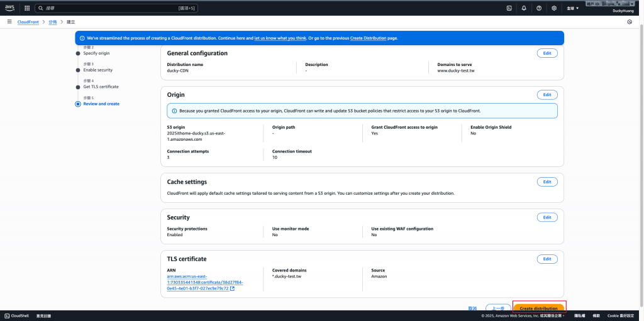The width and height of the screenshot is (644, 321).
Task: Open the notifications bell
Action: (524, 8)
